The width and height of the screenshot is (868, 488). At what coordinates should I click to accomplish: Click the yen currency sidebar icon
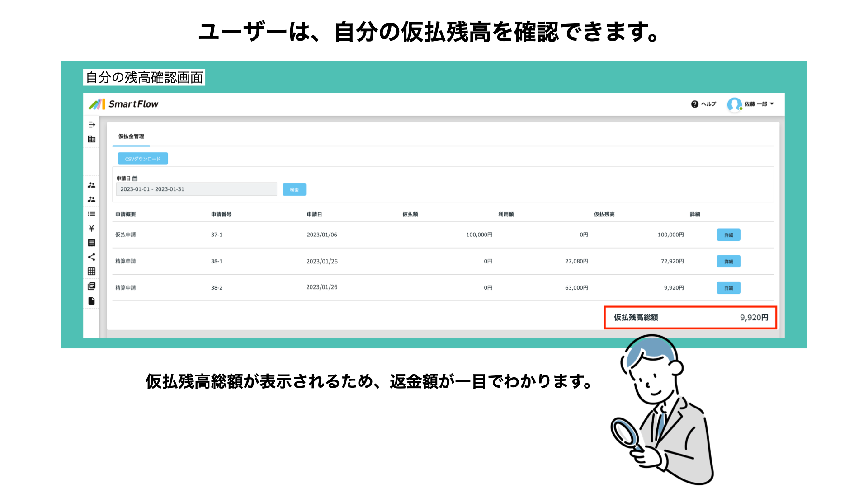[92, 228]
